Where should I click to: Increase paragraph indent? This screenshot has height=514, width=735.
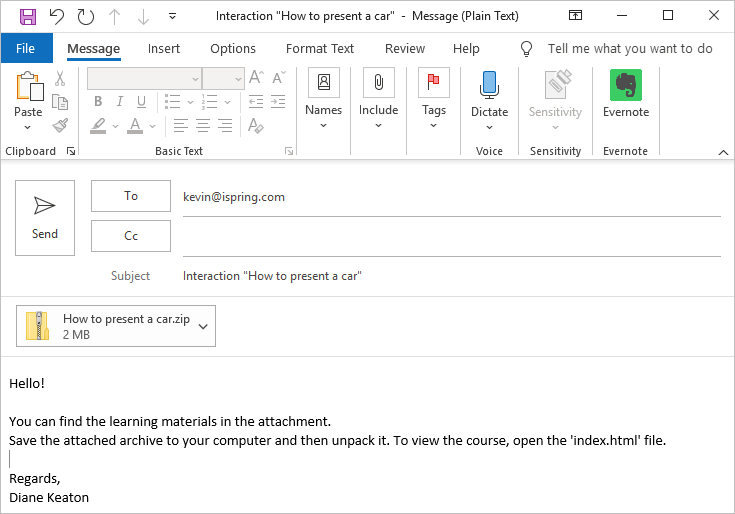278,102
